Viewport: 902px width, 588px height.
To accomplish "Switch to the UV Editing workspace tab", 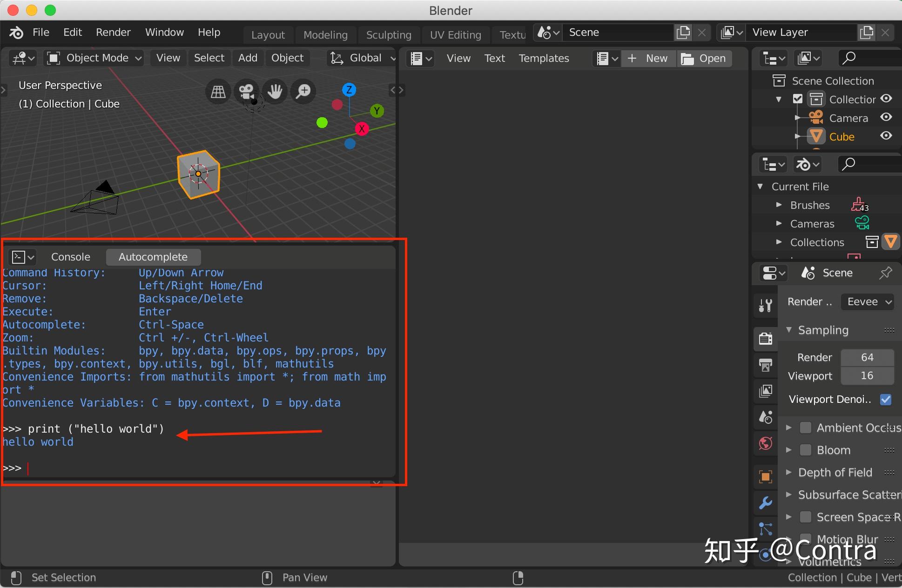I will point(455,34).
